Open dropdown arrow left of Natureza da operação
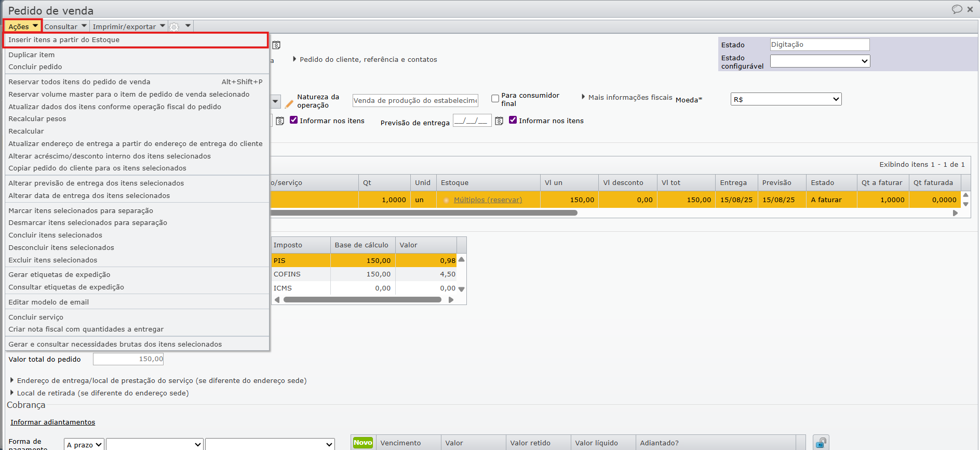Screen dimensions: 980x450 (275, 101)
